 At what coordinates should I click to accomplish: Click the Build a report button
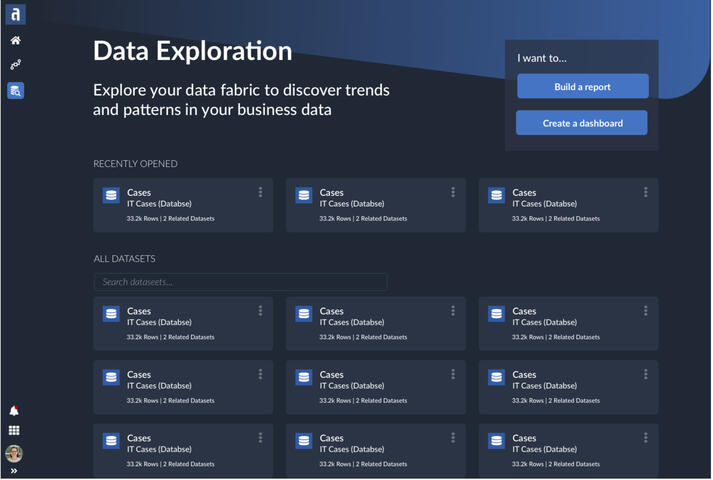[x=582, y=87]
